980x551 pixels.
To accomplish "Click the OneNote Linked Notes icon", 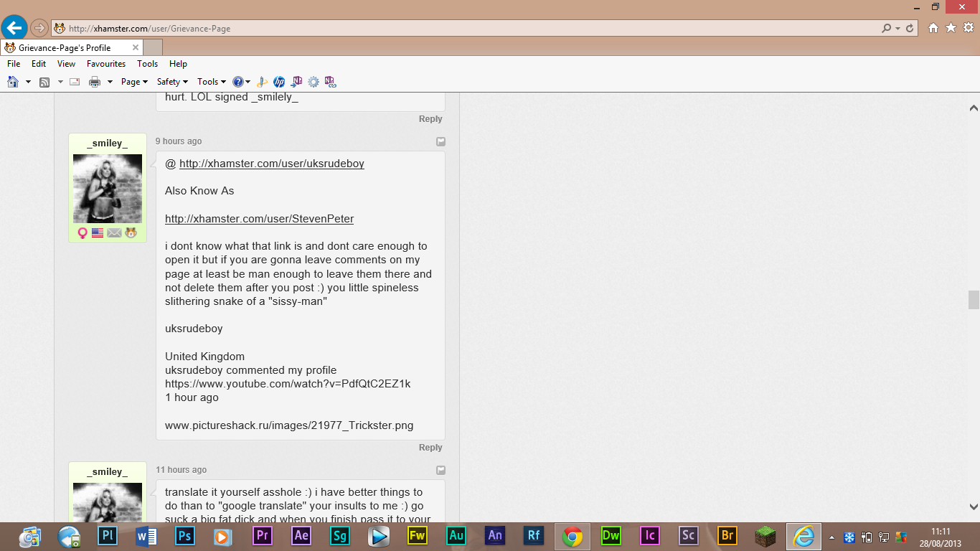I will 330,82.
